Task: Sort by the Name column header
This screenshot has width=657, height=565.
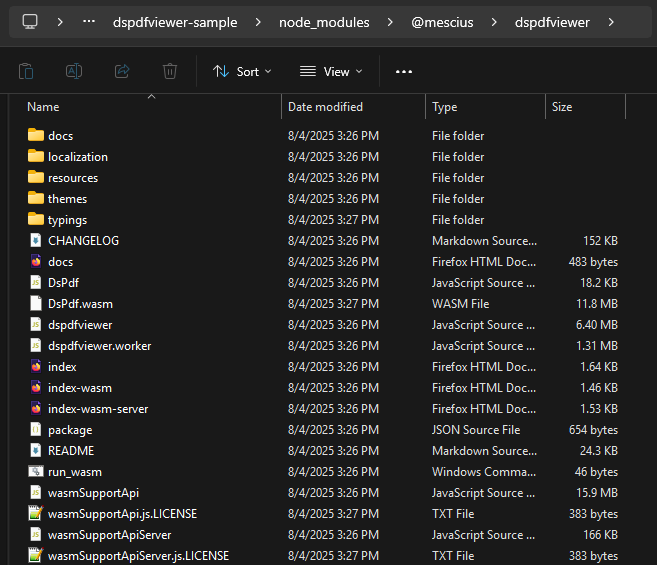Action: pyautogui.click(x=43, y=107)
